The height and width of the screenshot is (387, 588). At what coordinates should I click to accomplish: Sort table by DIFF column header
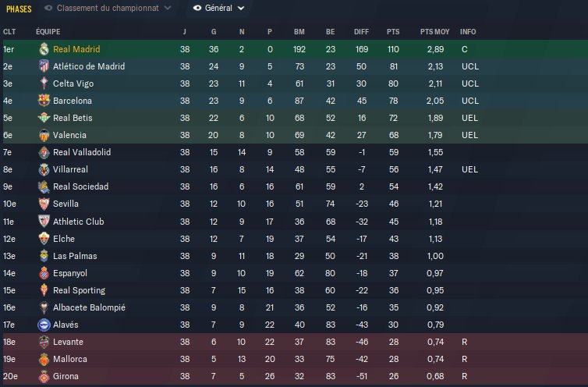pos(362,31)
